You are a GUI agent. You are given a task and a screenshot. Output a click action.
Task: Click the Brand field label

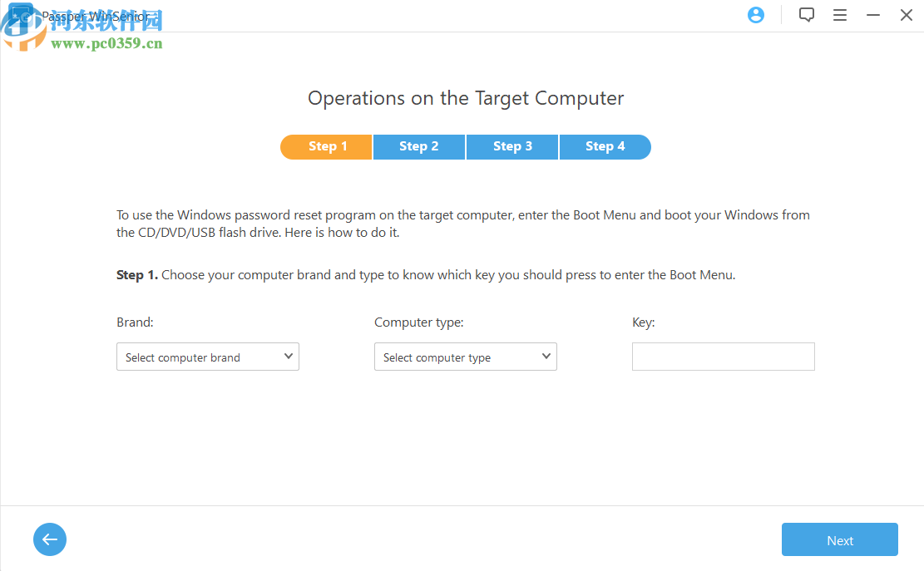pos(135,322)
